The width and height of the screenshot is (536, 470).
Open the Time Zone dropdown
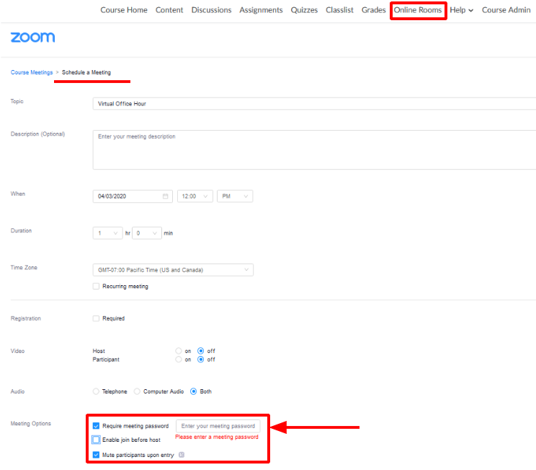coord(173,270)
